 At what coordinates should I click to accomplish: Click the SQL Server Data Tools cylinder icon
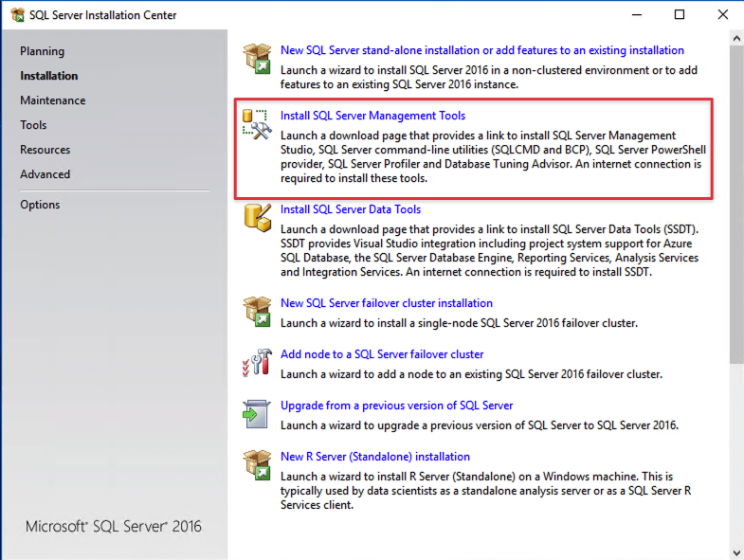tap(257, 217)
